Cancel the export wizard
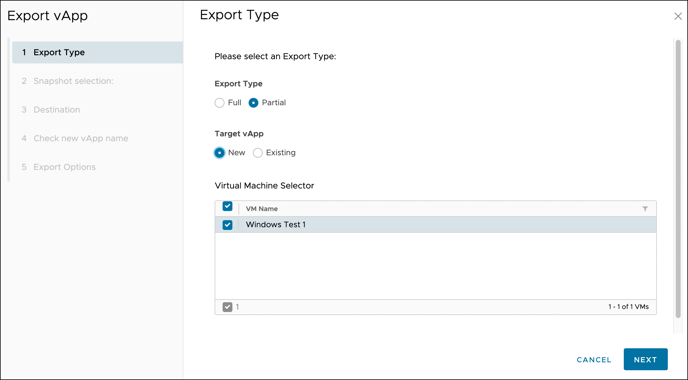The width and height of the screenshot is (688, 380). 594,360
